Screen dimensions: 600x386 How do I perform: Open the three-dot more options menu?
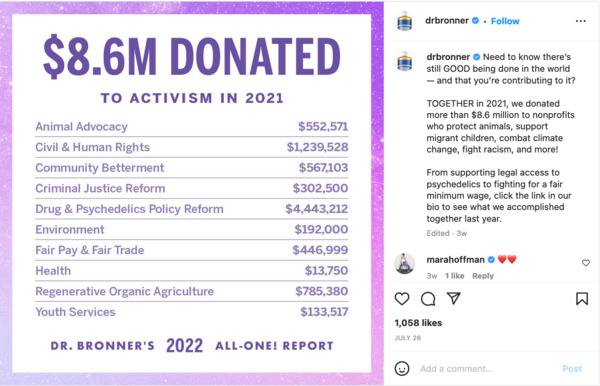(580, 21)
